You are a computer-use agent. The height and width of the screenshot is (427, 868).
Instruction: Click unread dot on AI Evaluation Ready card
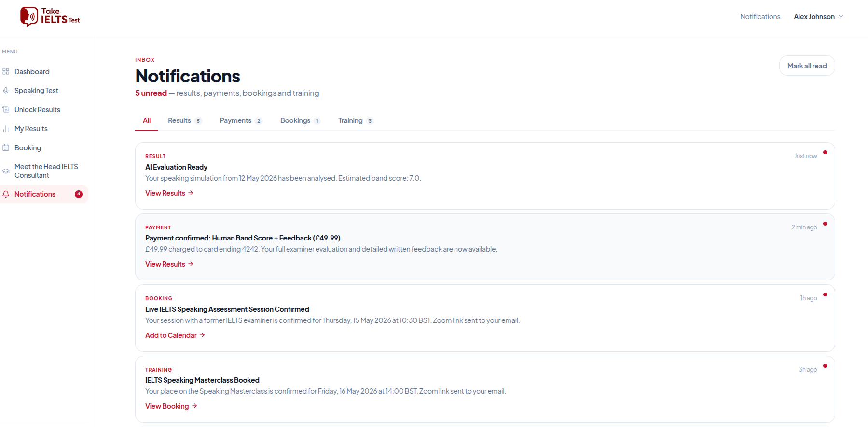[825, 152]
